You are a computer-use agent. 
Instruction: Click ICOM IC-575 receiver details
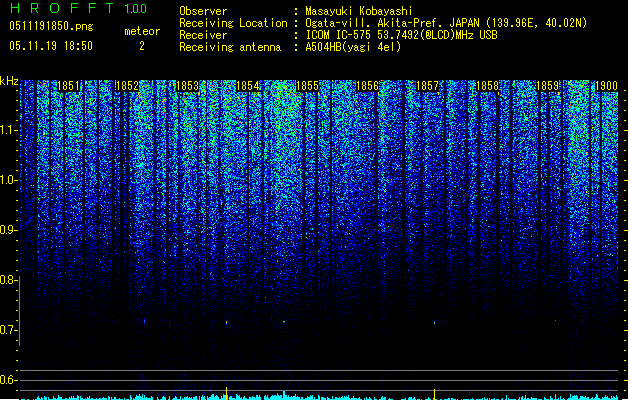tap(402, 35)
